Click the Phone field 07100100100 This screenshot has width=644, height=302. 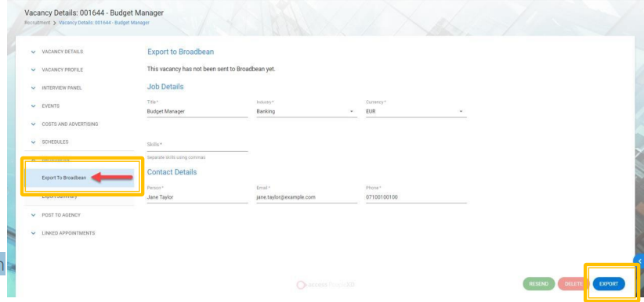tap(416, 197)
